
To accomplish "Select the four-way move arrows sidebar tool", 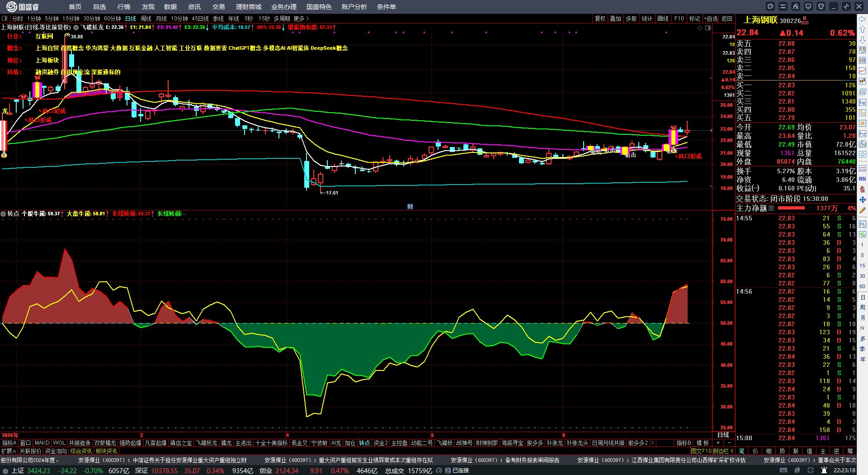I will pos(863,199).
